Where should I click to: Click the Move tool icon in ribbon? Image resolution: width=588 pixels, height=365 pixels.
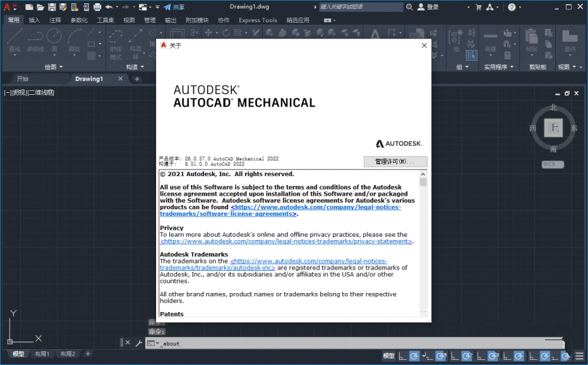(208, 33)
